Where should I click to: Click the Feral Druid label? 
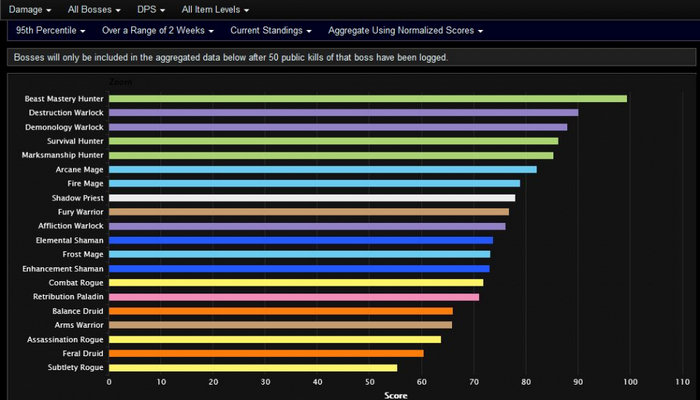(x=80, y=353)
